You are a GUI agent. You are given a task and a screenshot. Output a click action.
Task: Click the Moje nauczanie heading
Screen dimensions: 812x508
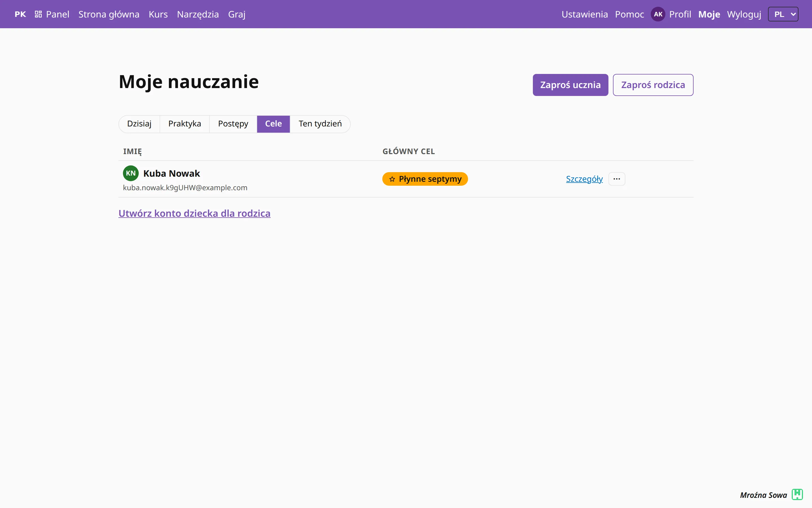click(x=189, y=82)
